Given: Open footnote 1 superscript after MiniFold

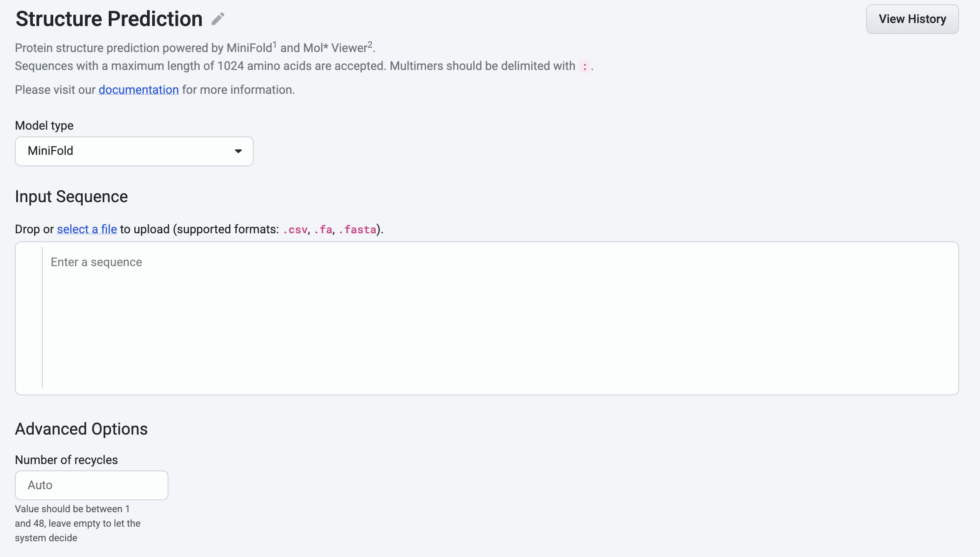Looking at the screenshot, I should coord(275,44).
